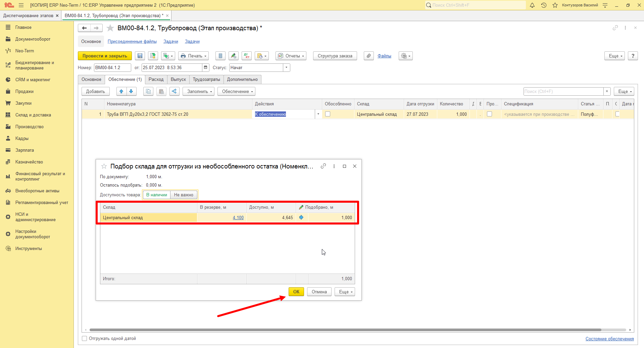Screen dimensions: 644x348
Task: Move row up with blue up arrow
Action: pos(121,91)
